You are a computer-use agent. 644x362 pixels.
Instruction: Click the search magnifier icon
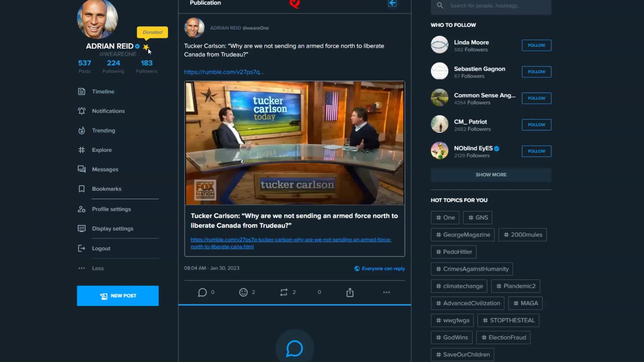(x=440, y=5)
